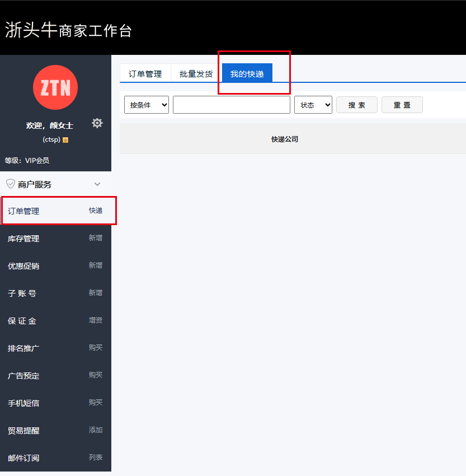466x476 pixels.
Task: Click the orange note icon beside ctsp
Action: coord(65,140)
